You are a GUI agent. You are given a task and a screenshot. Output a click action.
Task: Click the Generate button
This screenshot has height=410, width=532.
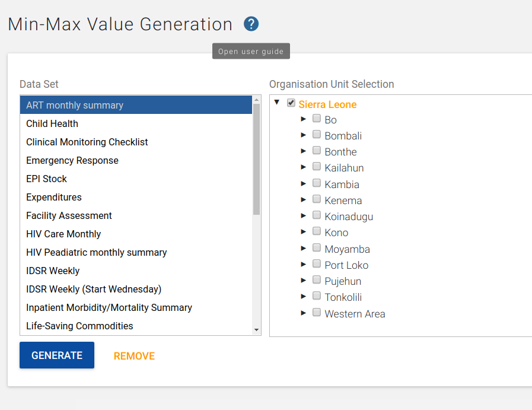[x=57, y=355]
